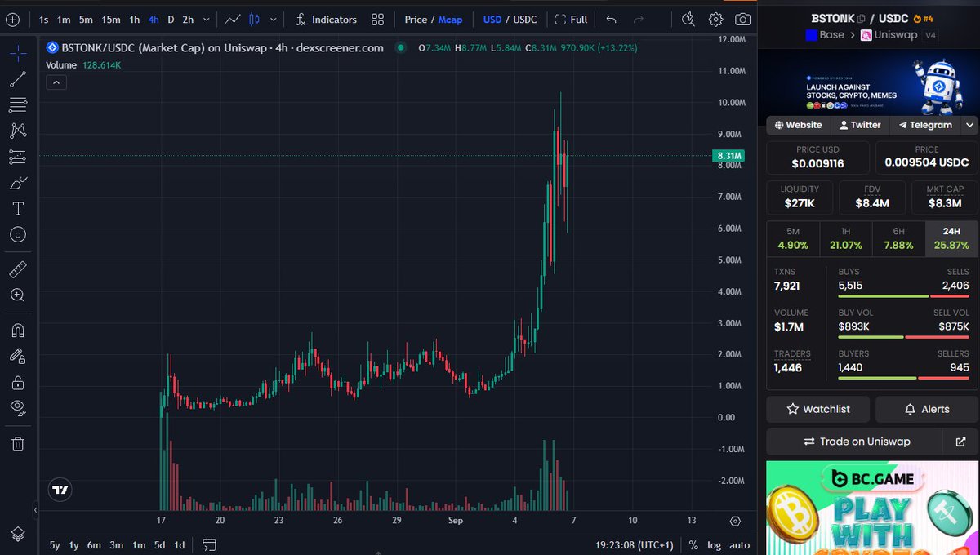The width and height of the screenshot is (980, 555).
Task: Click the add symbol plus icon
Action: (x=11, y=19)
